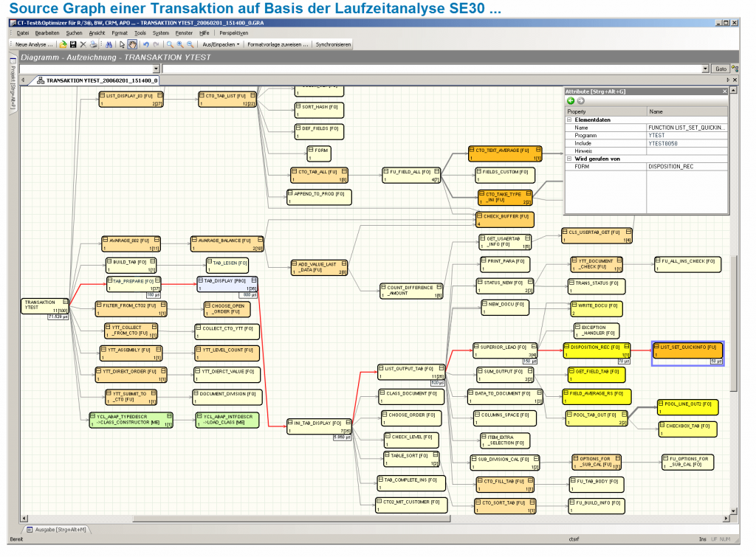Save the diagram using the diskette icon

click(72, 44)
